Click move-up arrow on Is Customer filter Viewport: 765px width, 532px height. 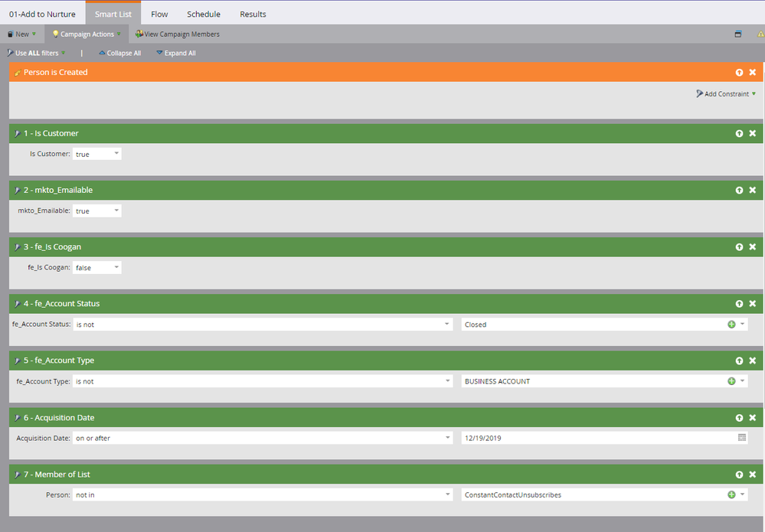coord(739,133)
